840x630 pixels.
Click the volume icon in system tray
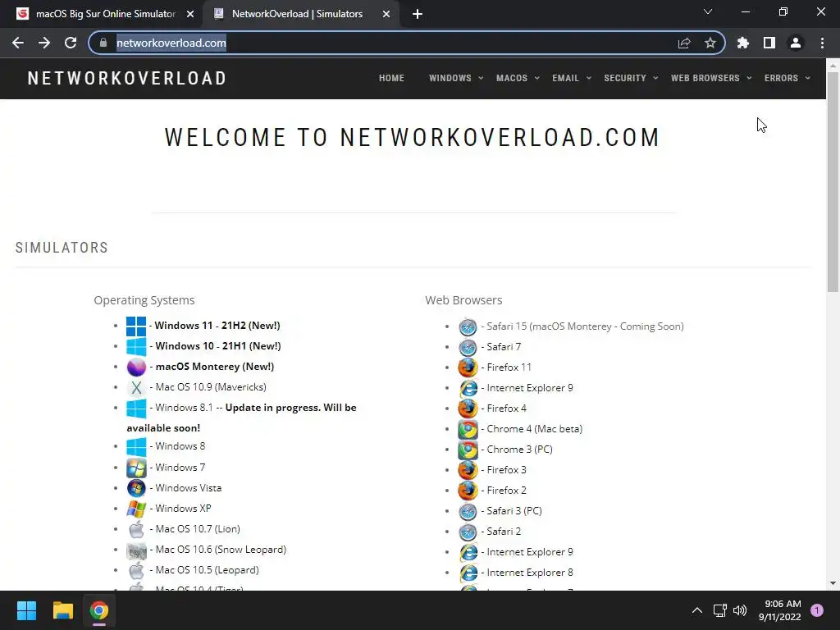[x=740, y=610]
